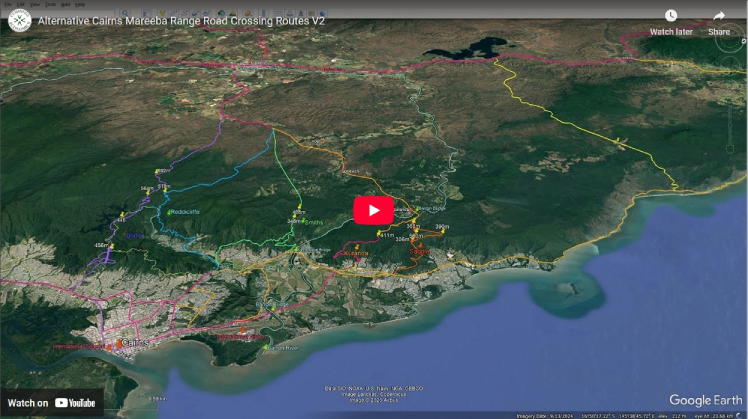Open the channel avatar logo
Image resolution: width=748 pixels, height=419 pixels.
coord(19,19)
